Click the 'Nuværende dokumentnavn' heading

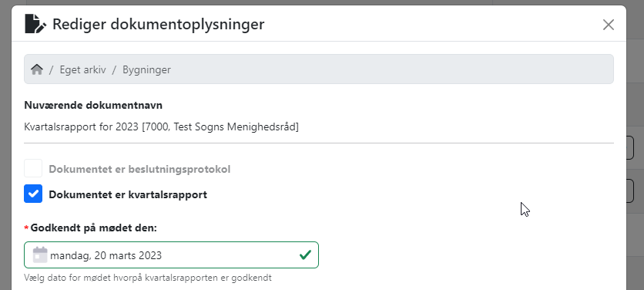pos(93,106)
